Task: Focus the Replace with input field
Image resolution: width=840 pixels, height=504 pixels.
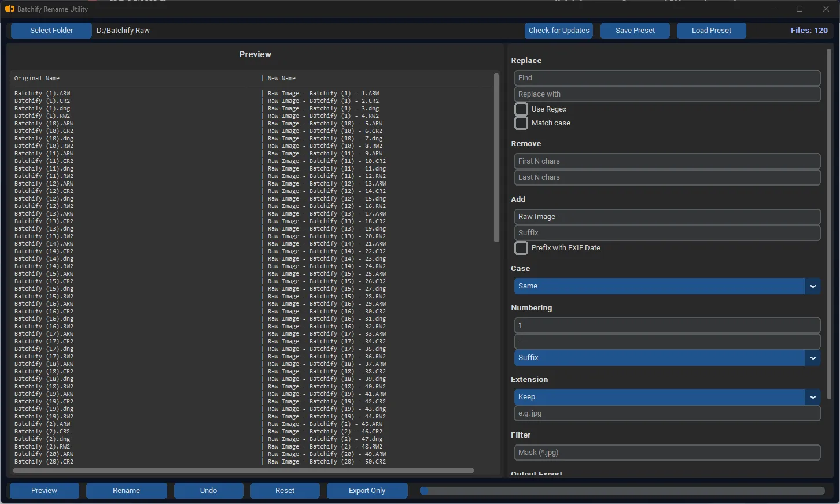Action: coord(666,94)
